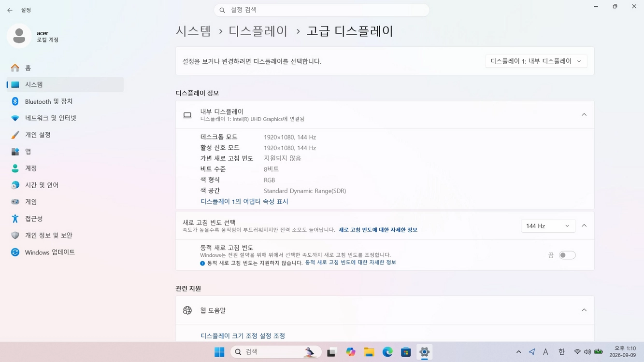This screenshot has height=362, width=644.
Task: Open Task View from the taskbar
Action: coord(331,352)
